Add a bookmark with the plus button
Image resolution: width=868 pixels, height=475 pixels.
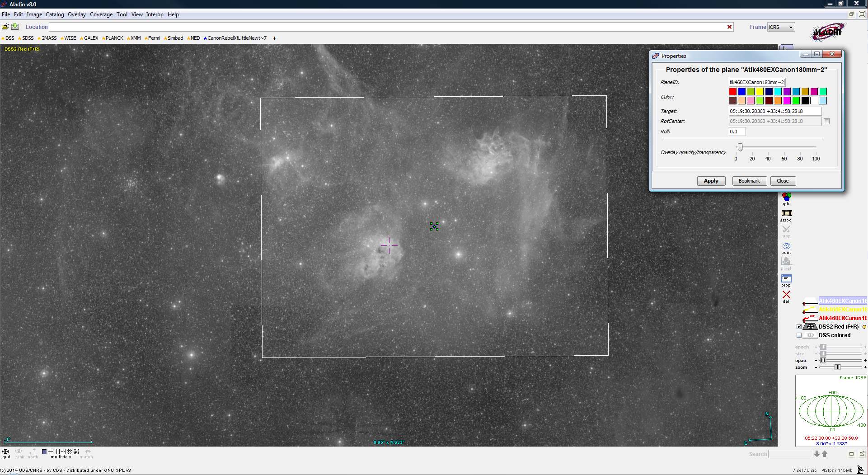pos(274,38)
